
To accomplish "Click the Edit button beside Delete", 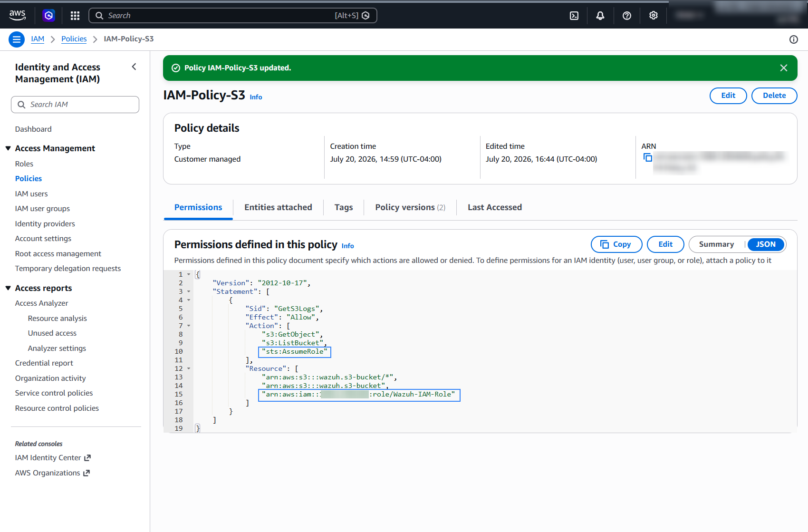I will tap(728, 96).
